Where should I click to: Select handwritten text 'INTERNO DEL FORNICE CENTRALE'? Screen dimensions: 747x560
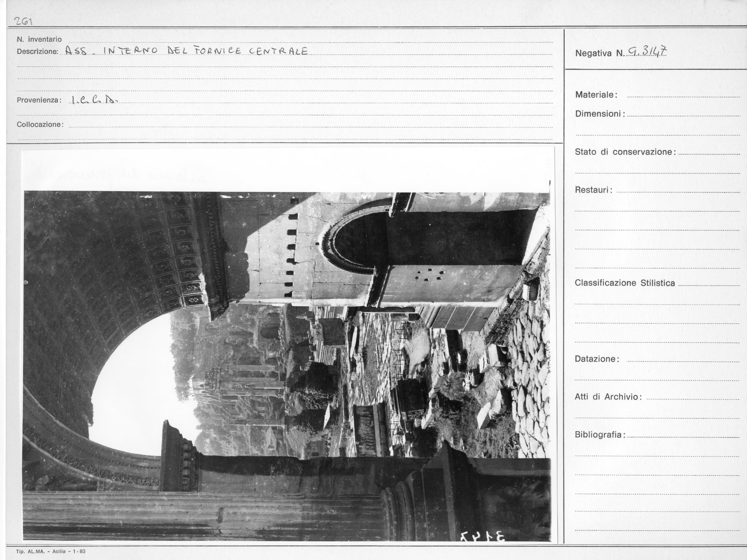click(205, 51)
